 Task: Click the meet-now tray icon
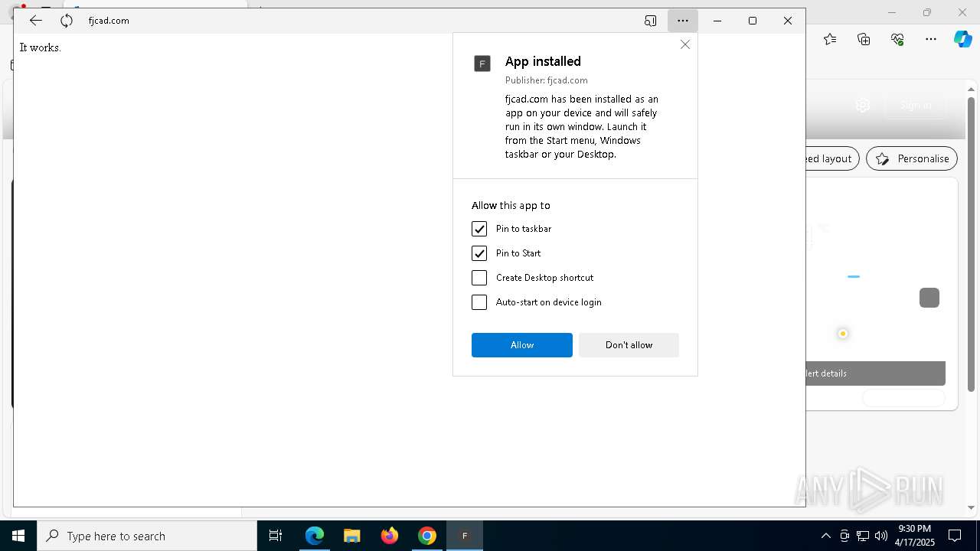point(844,536)
